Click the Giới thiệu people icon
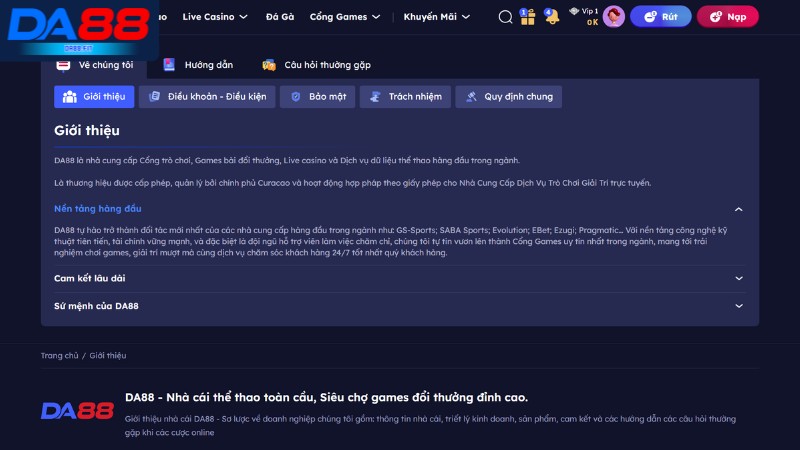Image resolution: width=800 pixels, height=450 pixels. click(x=69, y=96)
